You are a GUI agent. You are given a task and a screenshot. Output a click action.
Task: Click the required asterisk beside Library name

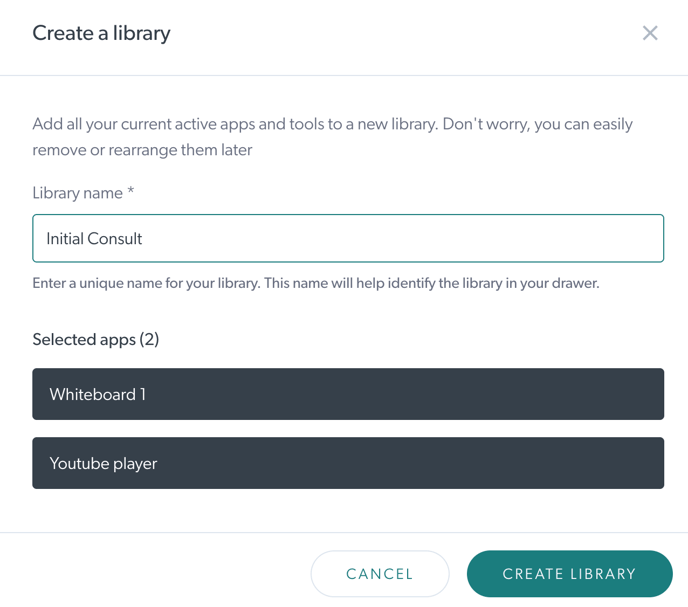(x=130, y=192)
